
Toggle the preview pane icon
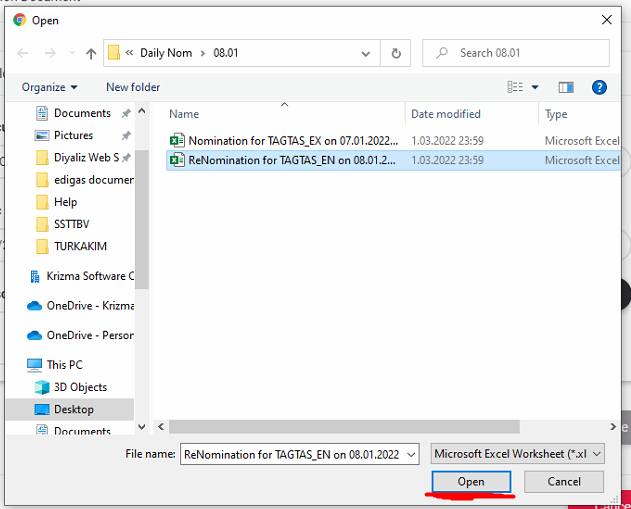coord(566,87)
